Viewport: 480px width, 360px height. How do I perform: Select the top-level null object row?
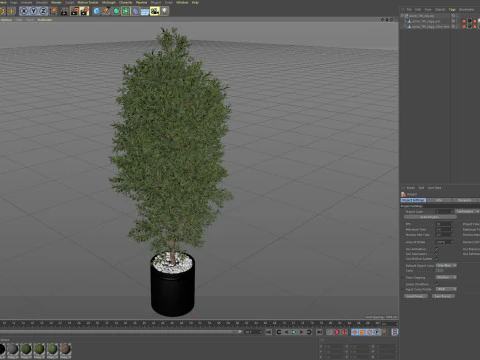click(422, 16)
